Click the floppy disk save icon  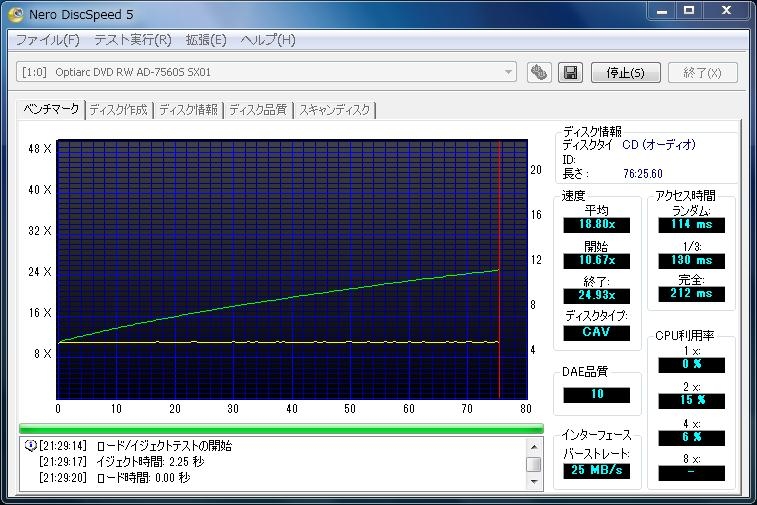(x=569, y=73)
